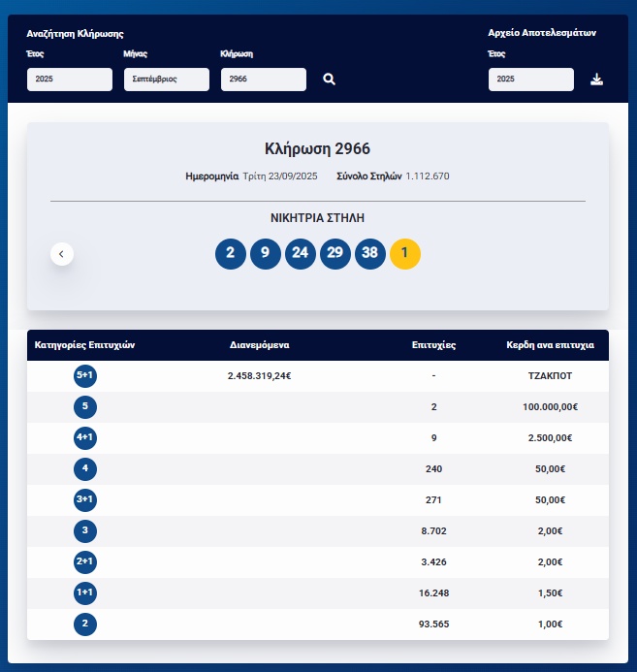Image resolution: width=637 pixels, height=672 pixels.
Task: Select winning number ball 38
Action: pyautogui.click(x=370, y=254)
